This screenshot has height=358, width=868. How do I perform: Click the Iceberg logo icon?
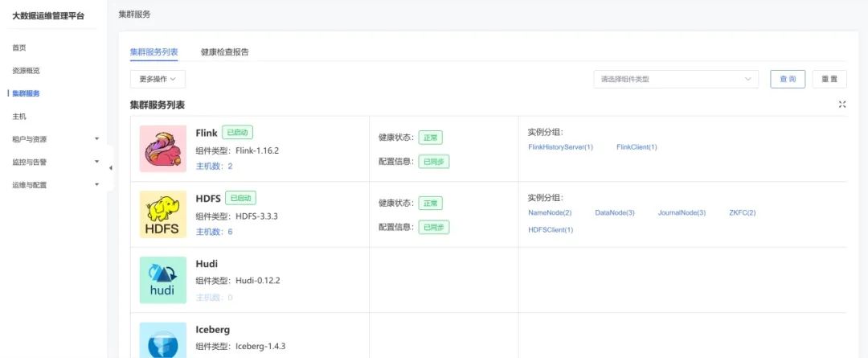163,341
